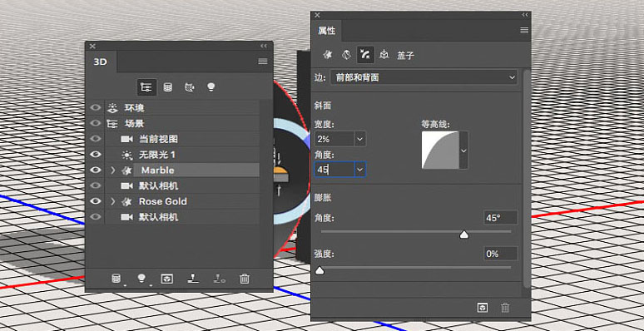Switch to the 属性 tab
The width and height of the screenshot is (644, 331).
(x=327, y=31)
